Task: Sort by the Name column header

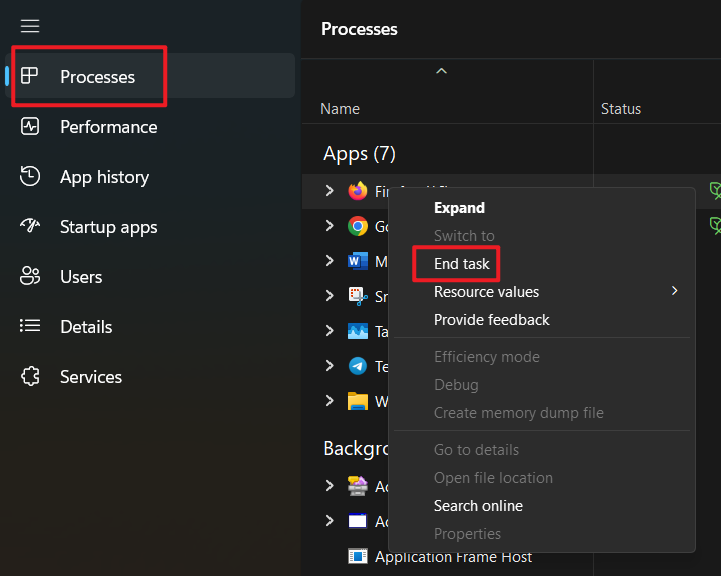Action: [x=340, y=109]
